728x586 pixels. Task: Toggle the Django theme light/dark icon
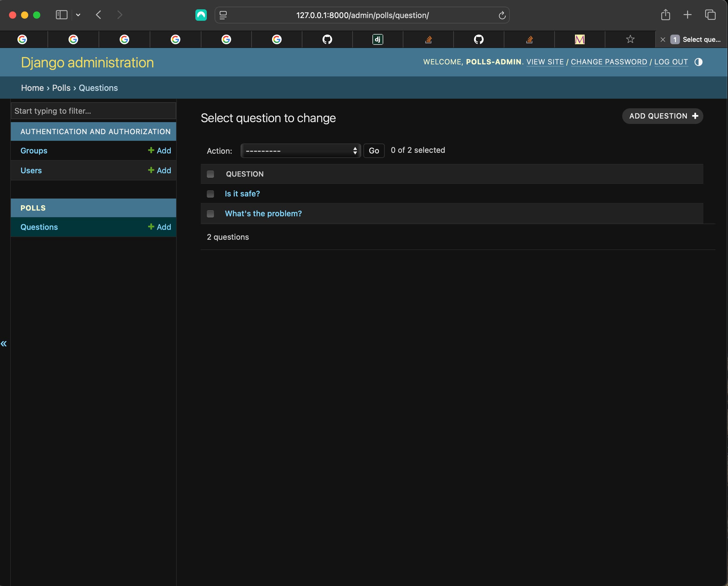[698, 62]
